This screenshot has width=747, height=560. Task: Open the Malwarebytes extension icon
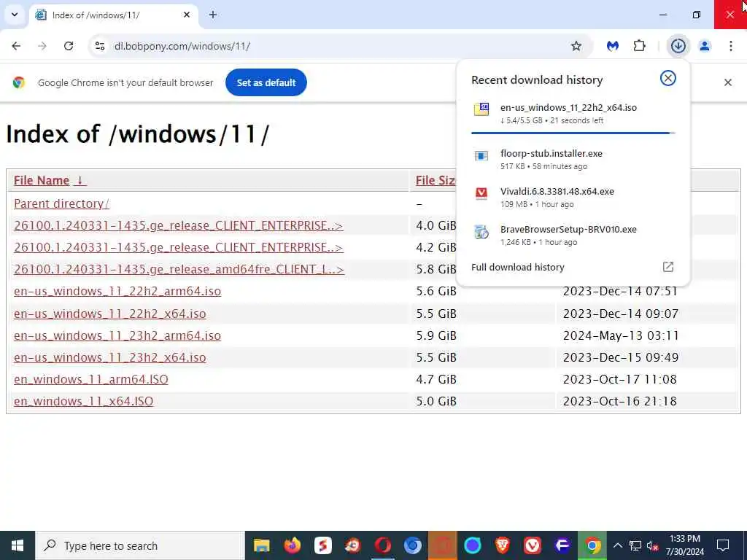pos(613,46)
